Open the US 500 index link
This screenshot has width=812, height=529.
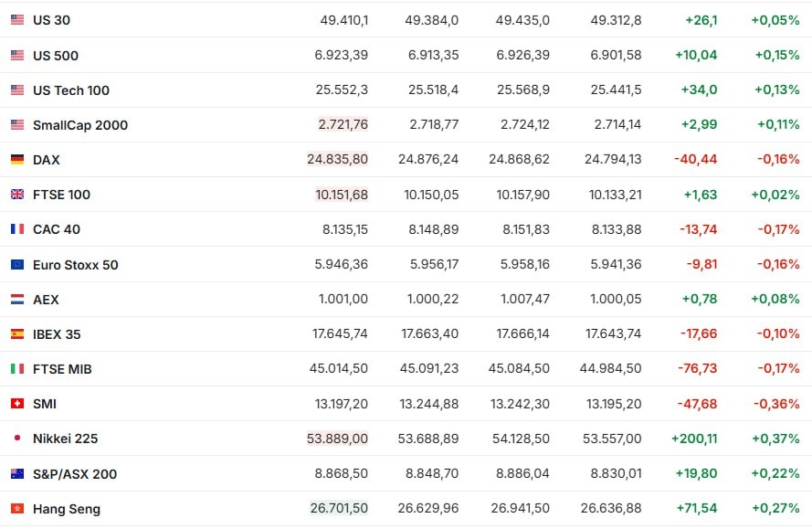tap(56, 56)
